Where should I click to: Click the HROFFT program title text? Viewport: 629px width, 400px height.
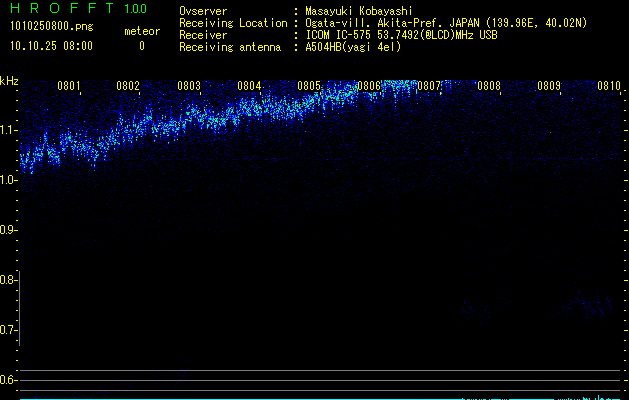(x=62, y=8)
